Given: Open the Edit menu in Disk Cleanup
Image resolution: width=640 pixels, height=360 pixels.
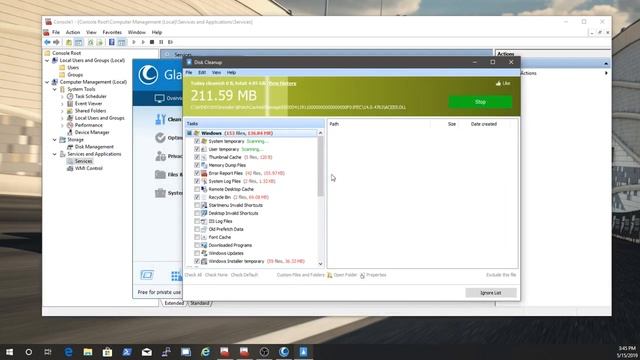Looking at the screenshot, I should click(202, 73).
